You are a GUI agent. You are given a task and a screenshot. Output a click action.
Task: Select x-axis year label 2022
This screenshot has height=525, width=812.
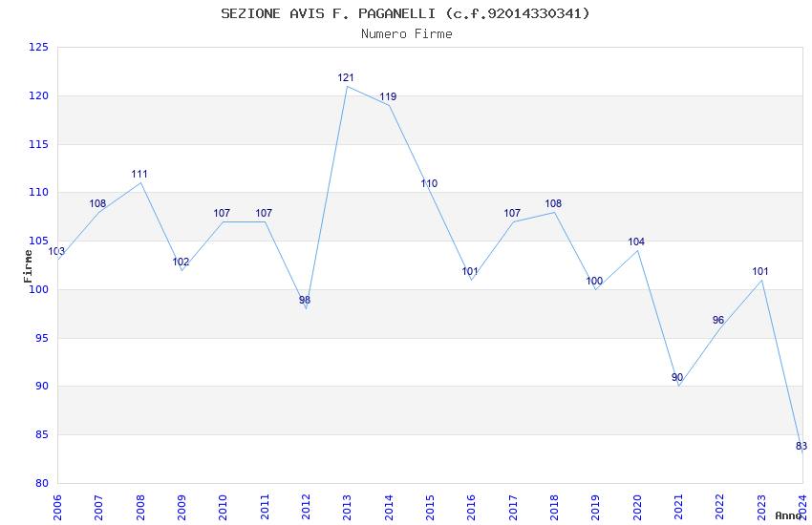tap(720, 507)
